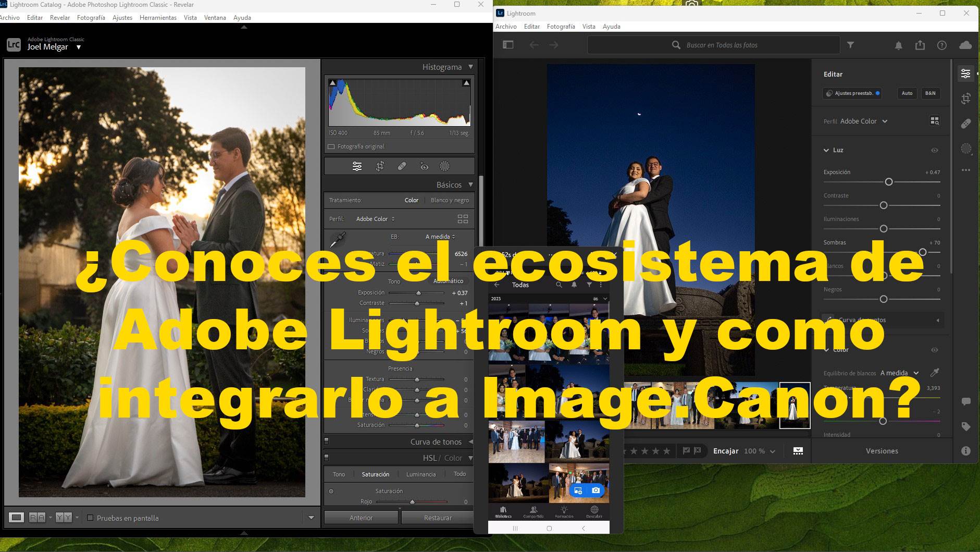Click the Contraste slider handle in Lightroom
The height and width of the screenshot is (552, 980).
click(884, 205)
